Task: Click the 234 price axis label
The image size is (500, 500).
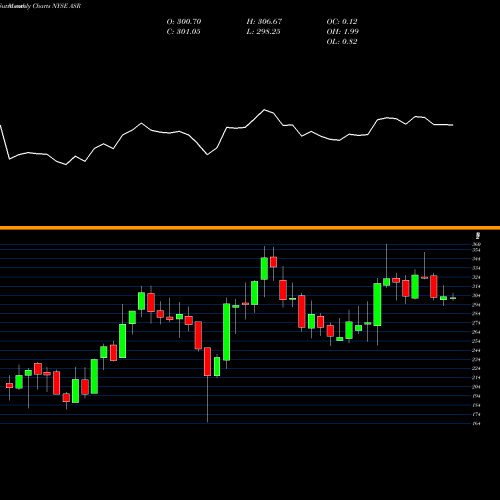Action: tap(476, 359)
